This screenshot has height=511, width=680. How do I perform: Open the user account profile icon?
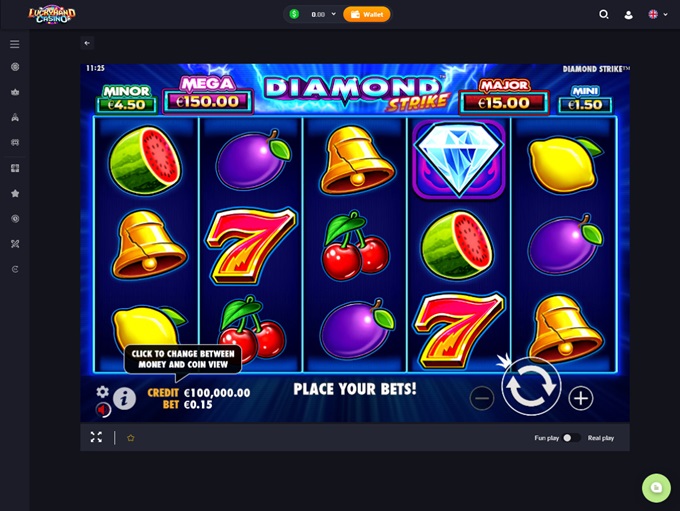(628, 15)
